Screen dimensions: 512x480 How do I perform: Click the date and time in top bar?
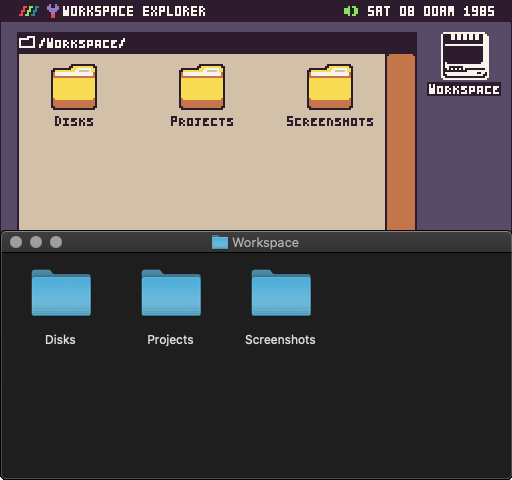pos(431,11)
